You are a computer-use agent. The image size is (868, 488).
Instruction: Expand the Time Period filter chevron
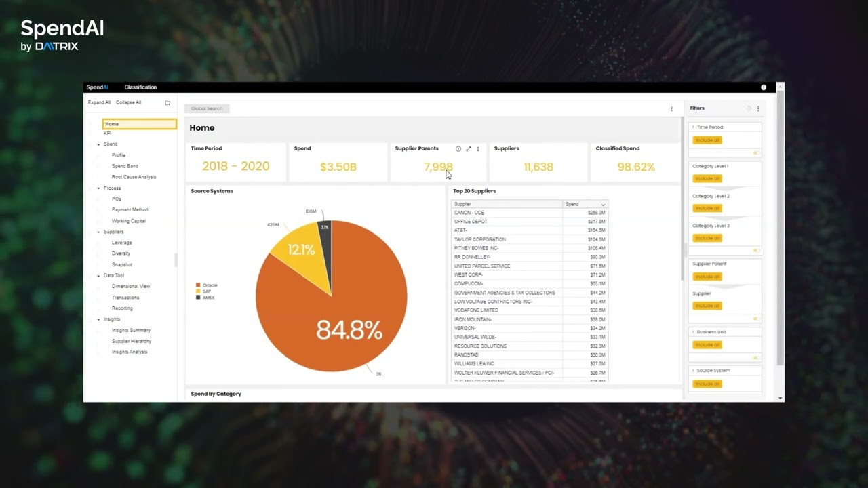pos(693,127)
